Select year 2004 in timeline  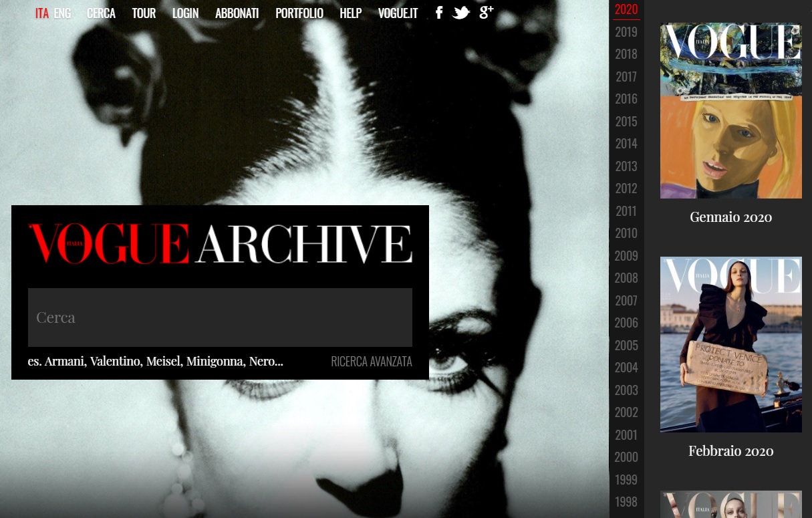tap(626, 368)
